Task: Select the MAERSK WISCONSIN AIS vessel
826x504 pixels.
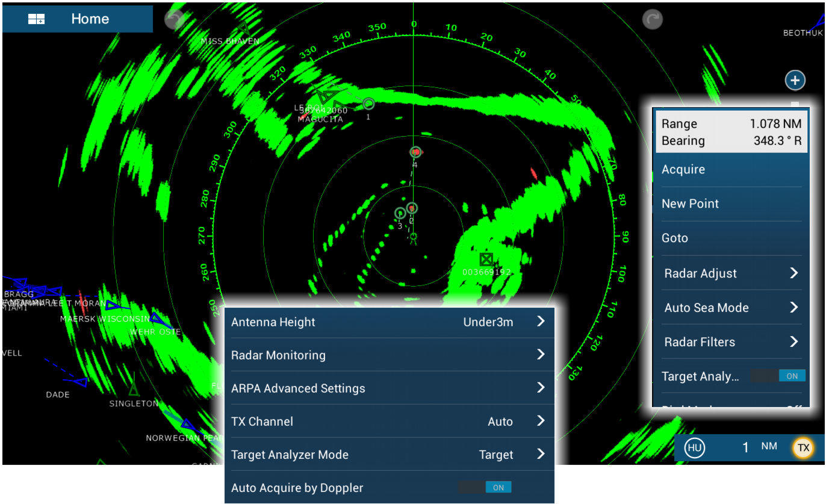Action: point(113,305)
